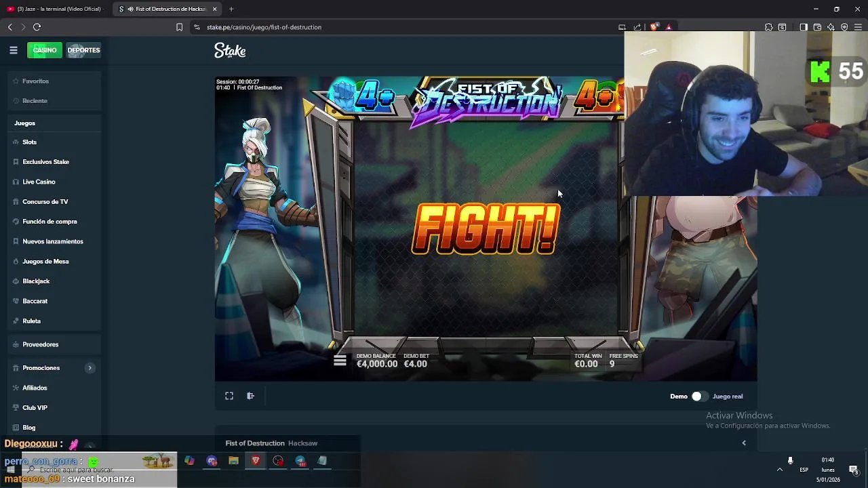Collapse the game info panel arrow
The height and width of the screenshot is (488, 868).
tap(744, 443)
